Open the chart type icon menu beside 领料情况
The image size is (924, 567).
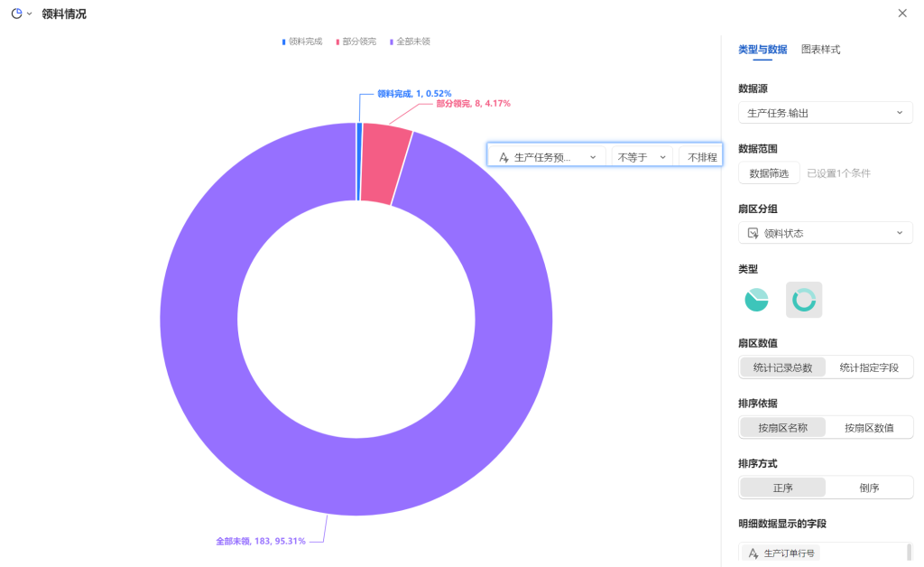[16, 14]
